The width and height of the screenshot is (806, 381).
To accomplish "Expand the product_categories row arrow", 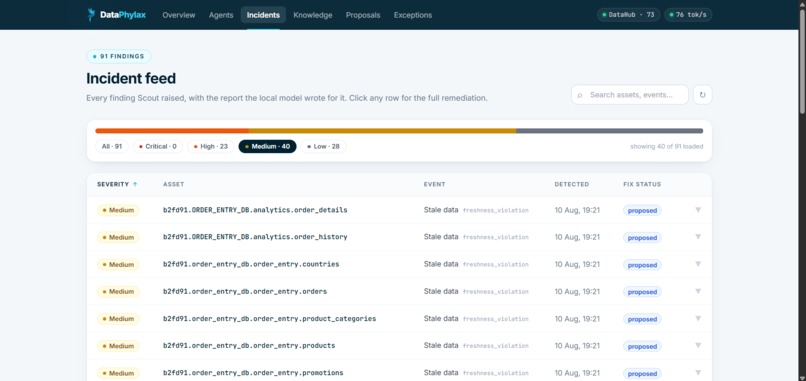I will pos(698,318).
